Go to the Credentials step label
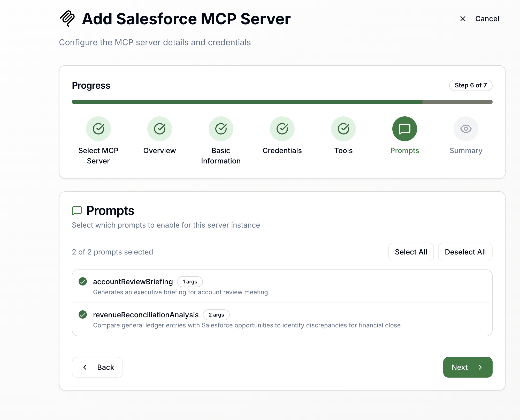Viewport: 520px width, 420px height. (x=282, y=151)
